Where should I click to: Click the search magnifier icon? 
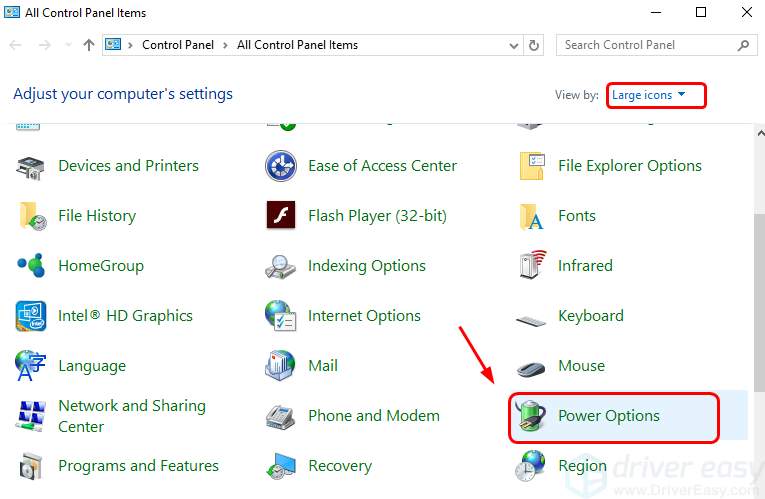tap(743, 45)
